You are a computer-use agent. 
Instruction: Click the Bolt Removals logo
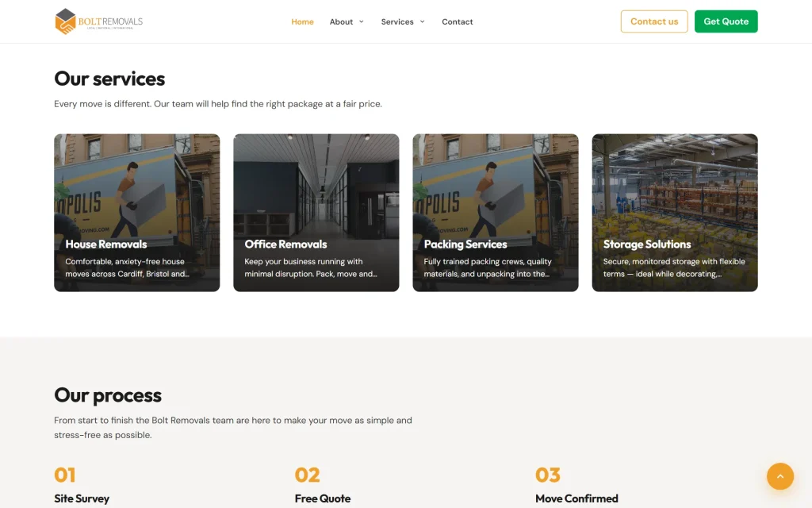[98, 21]
